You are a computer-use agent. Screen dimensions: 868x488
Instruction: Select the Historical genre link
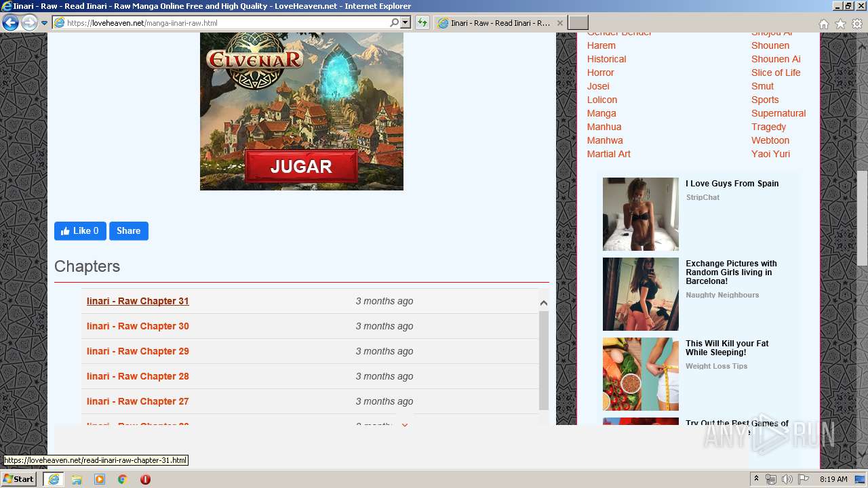[607, 59]
